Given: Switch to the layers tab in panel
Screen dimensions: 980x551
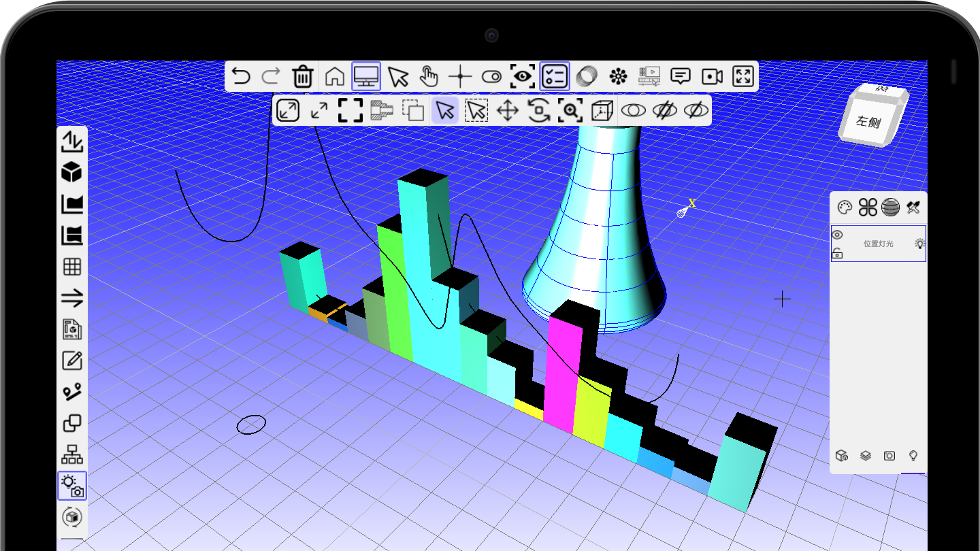Looking at the screenshot, I should point(866,456).
